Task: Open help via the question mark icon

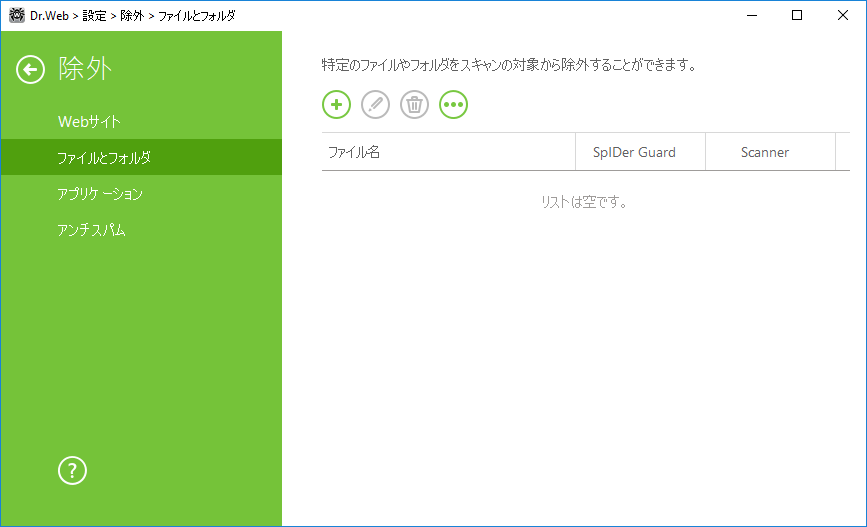Action: click(x=72, y=471)
